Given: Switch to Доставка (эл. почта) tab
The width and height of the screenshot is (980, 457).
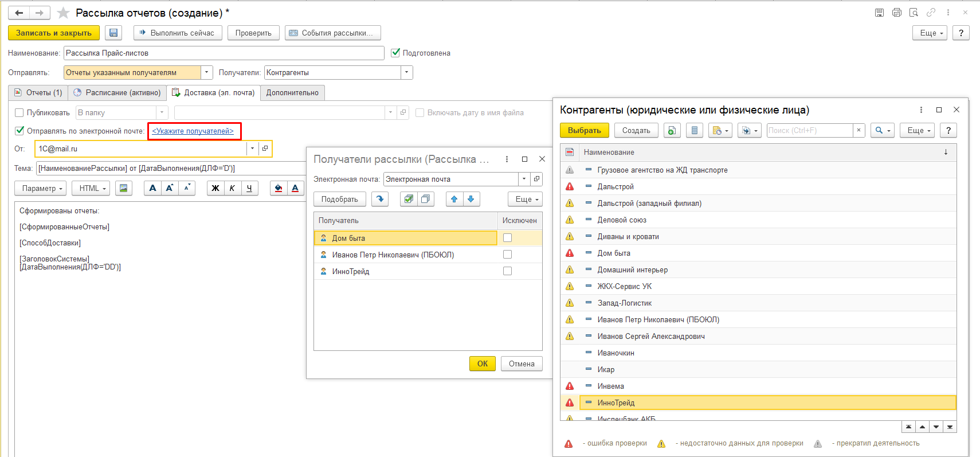Looking at the screenshot, I should (213, 92).
